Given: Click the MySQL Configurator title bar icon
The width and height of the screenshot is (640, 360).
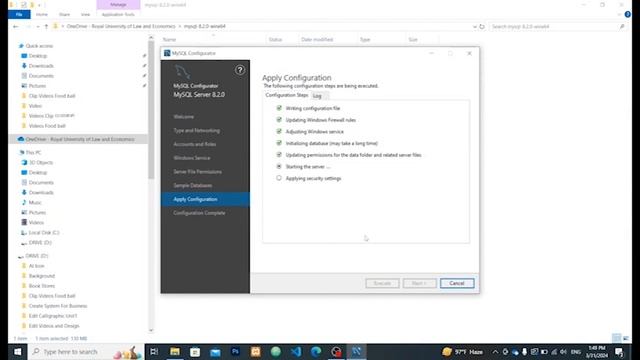Looking at the screenshot, I should (x=167, y=53).
